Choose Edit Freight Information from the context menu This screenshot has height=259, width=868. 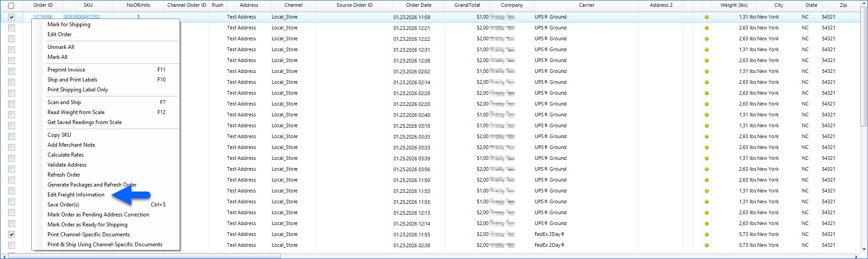(x=76, y=195)
